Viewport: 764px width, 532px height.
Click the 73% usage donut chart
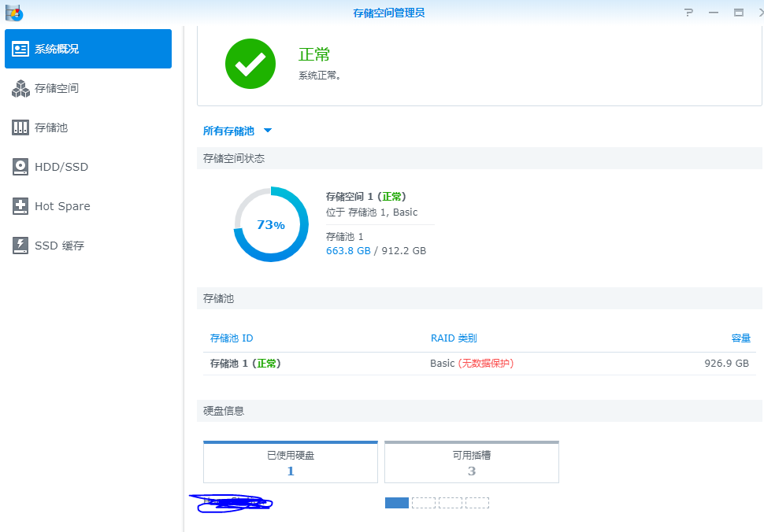[271, 224]
